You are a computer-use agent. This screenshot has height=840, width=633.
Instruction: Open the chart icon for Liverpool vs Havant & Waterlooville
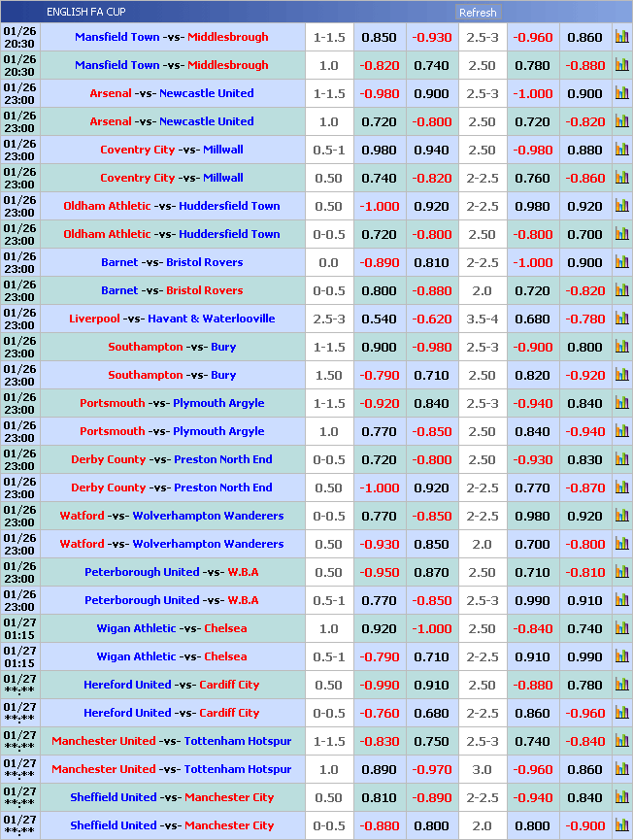click(x=621, y=319)
